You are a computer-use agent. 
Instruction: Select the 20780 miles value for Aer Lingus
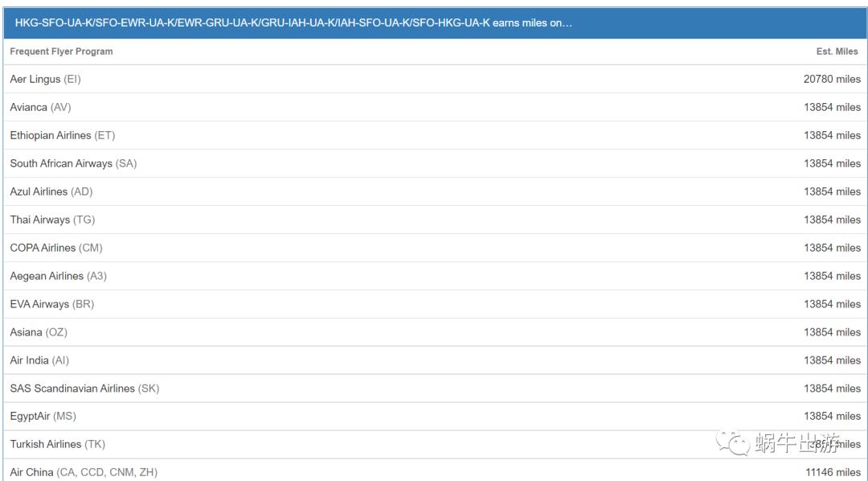point(832,80)
